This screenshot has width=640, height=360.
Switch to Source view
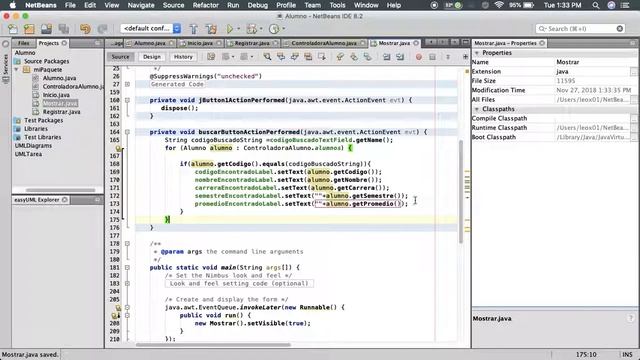point(120,57)
